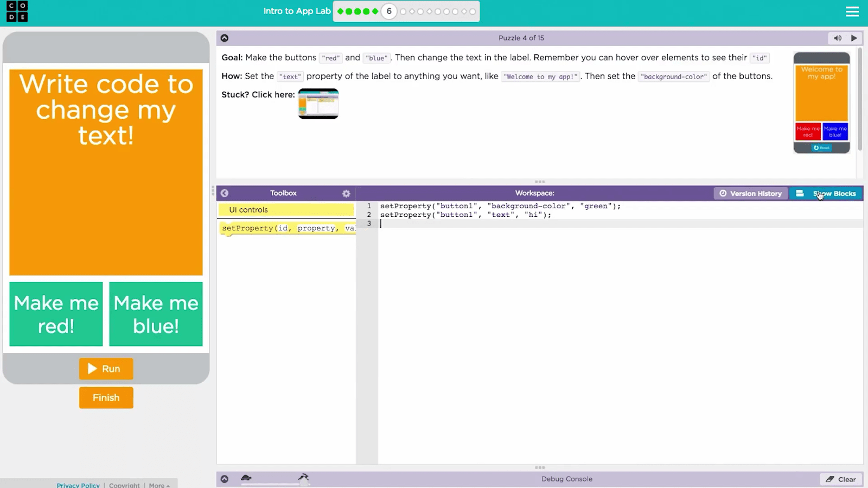The width and height of the screenshot is (868, 488).
Task: Open Version History
Action: click(x=750, y=193)
